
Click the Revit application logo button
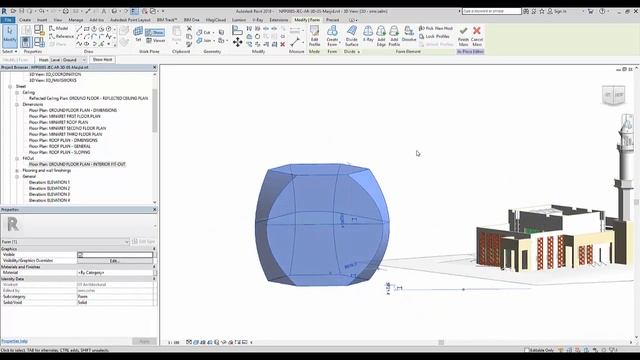tap(4, 11)
